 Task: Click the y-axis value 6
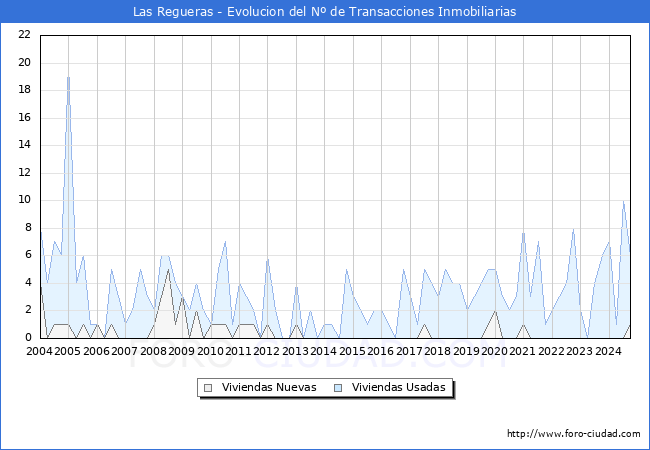pos(28,255)
